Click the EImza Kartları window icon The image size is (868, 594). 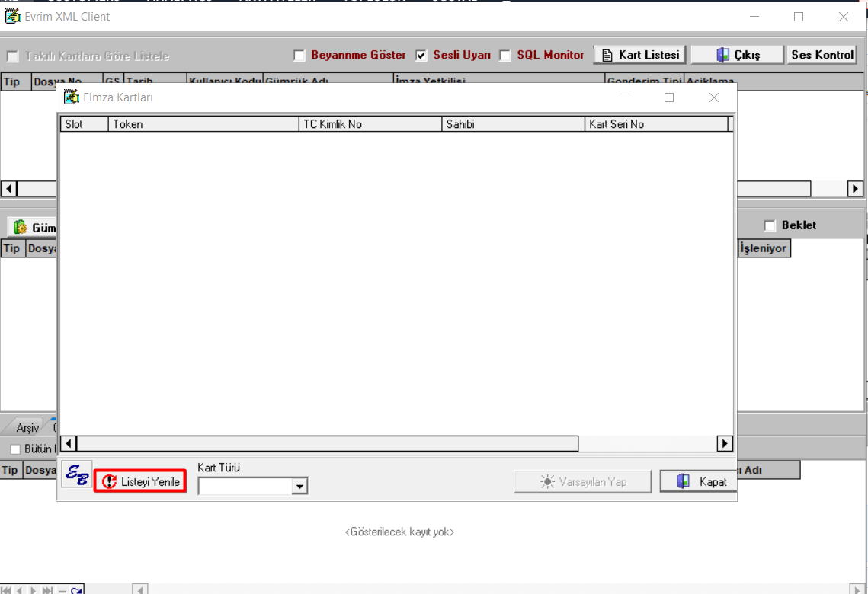click(72, 97)
